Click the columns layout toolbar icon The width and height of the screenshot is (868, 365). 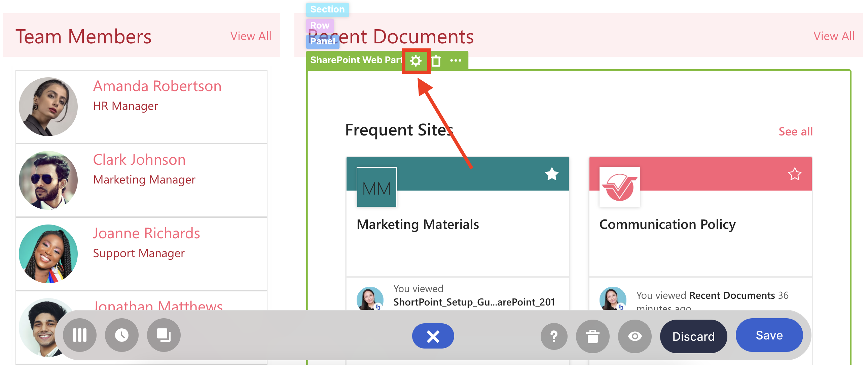click(79, 335)
